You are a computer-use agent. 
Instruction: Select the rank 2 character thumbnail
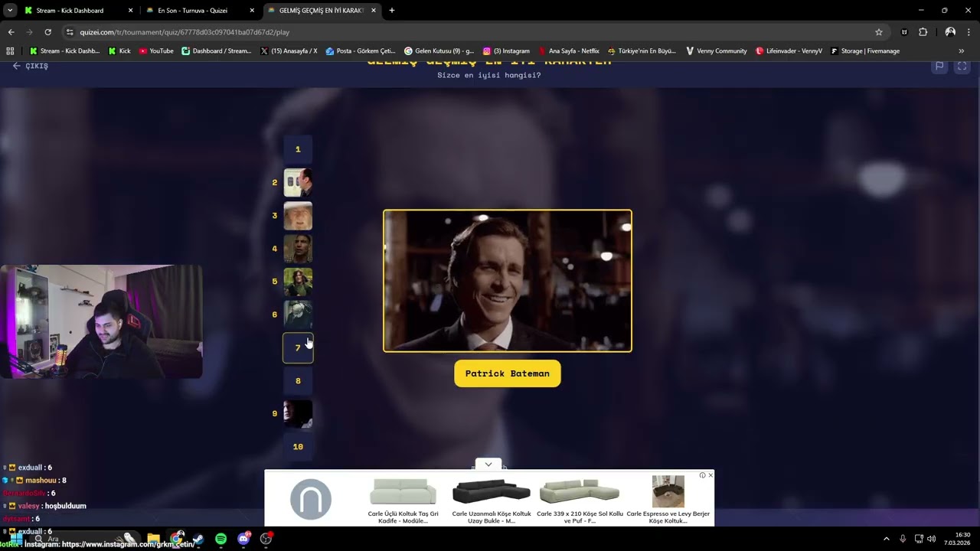(x=298, y=183)
